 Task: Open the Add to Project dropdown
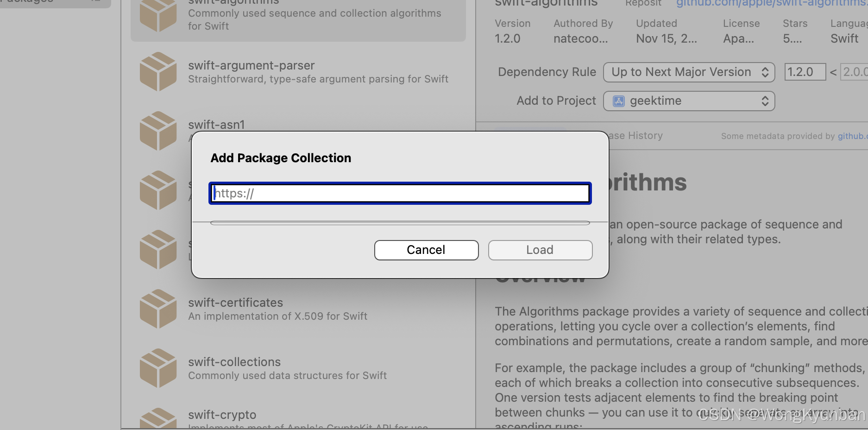[x=689, y=101]
